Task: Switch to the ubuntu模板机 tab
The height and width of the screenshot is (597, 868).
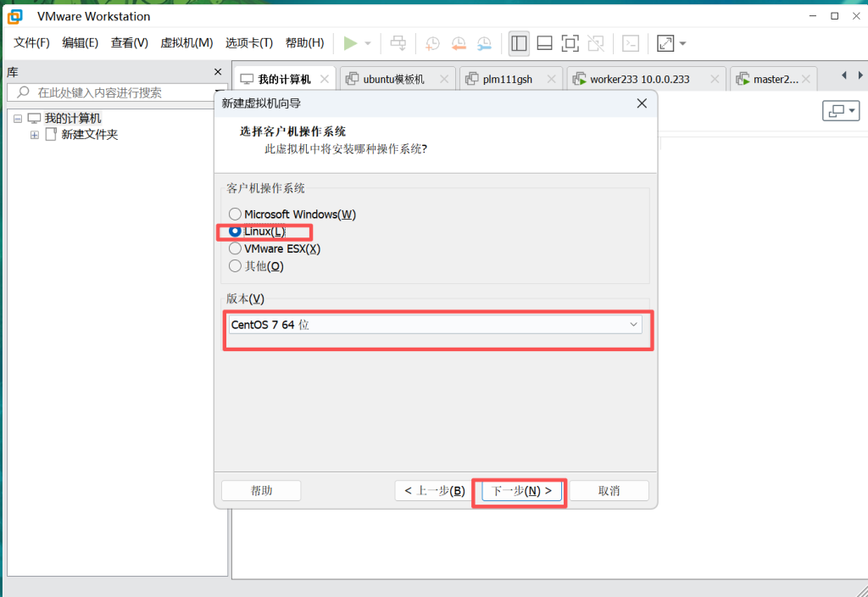Action: [x=393, y=79]
